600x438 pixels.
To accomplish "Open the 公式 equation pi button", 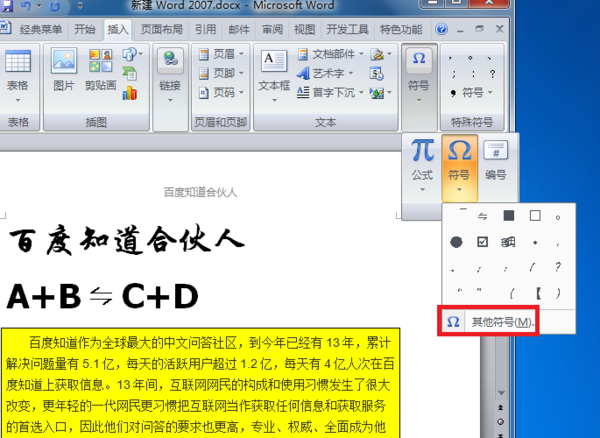I will [x=422, y=165].
